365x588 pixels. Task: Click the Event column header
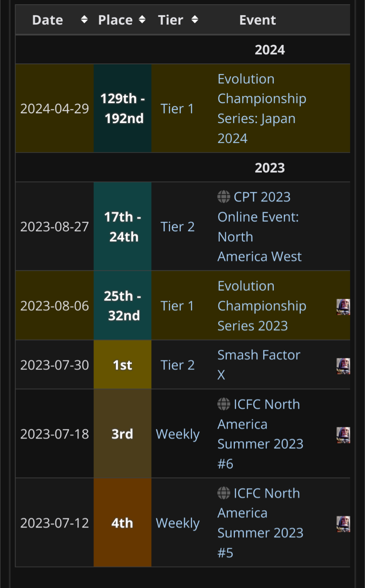pos(258,20)
